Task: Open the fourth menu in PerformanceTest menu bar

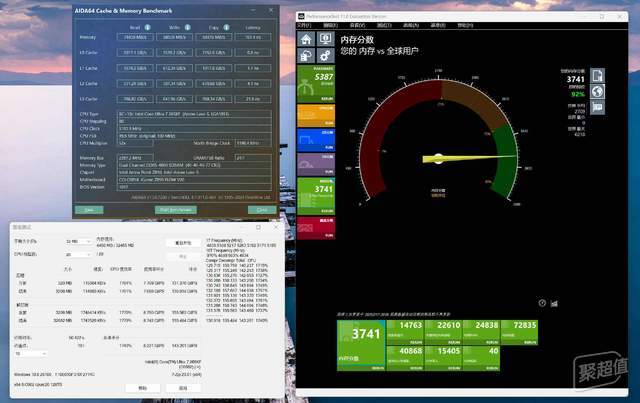Action: [384, 25]
